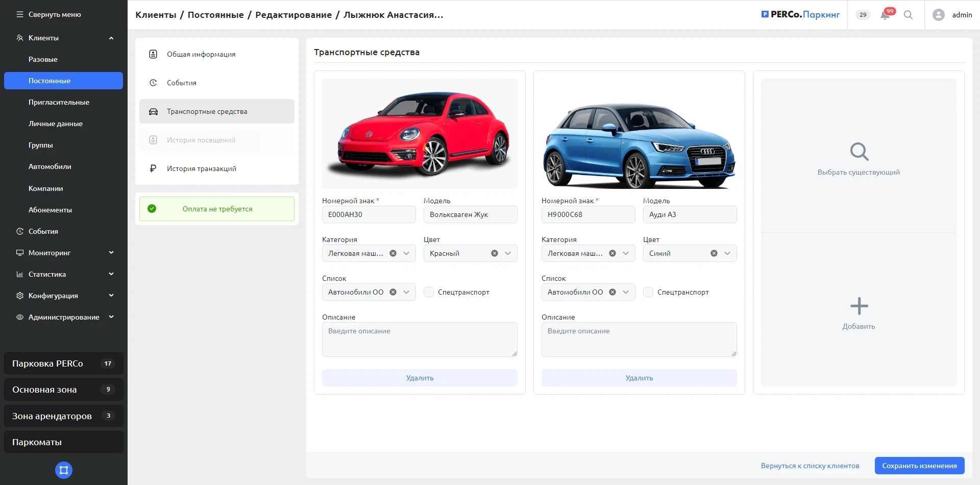Expand Список dropdown for plate E000AH30
This screenshot has height=485, width=980.
tap(406, 292)
